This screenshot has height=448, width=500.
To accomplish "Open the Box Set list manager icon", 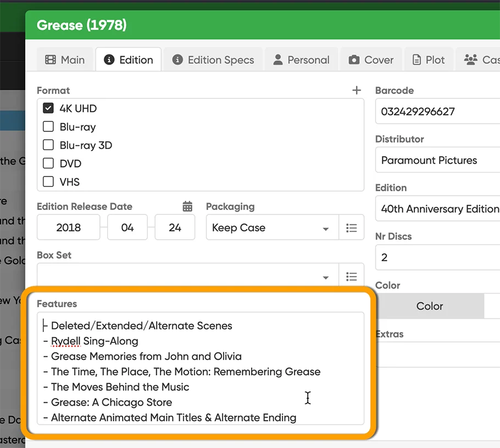I will pyautogui.click(x=352, y=276).
